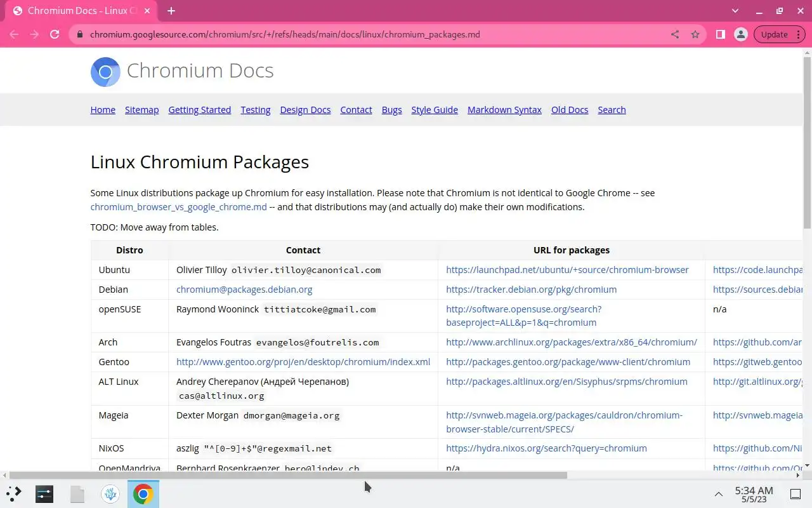This screenshot has height=508, width=812.
Task: Open the Chrome three-dot menu
Action: (799, 34)
